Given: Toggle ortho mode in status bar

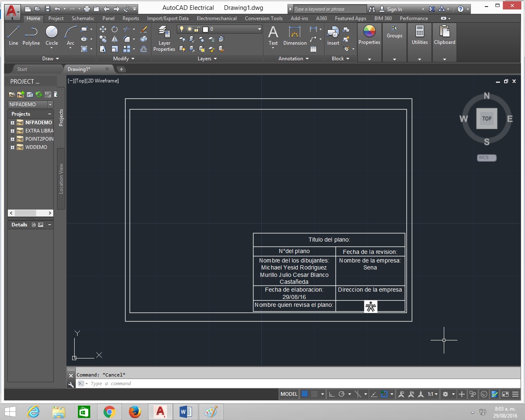Looking at the screenshot, I should tap(331, 394).
